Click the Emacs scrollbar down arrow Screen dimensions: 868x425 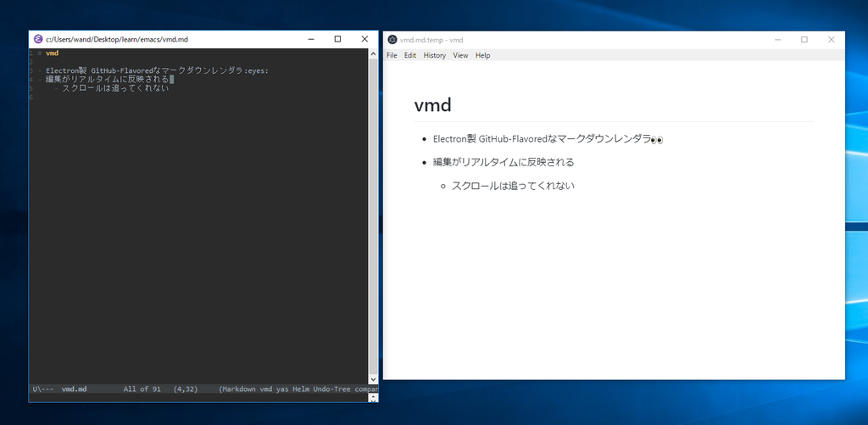(373, 379)
